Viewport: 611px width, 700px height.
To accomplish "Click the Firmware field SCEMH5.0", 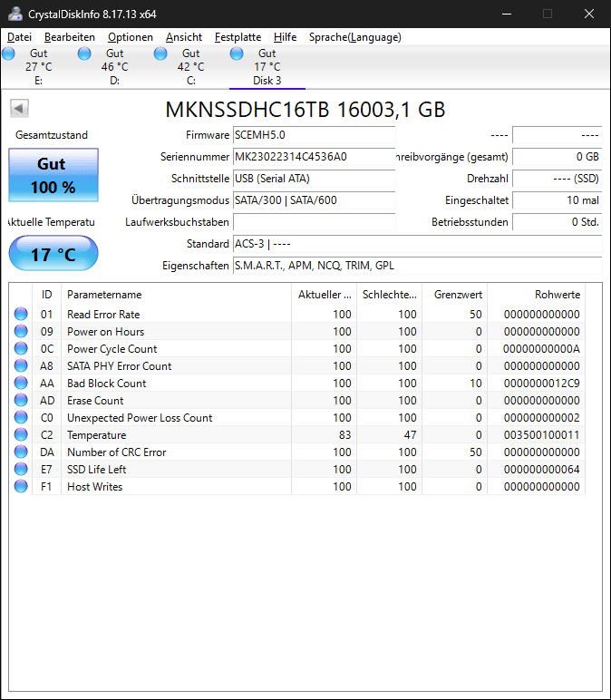I will pos(315,135).
